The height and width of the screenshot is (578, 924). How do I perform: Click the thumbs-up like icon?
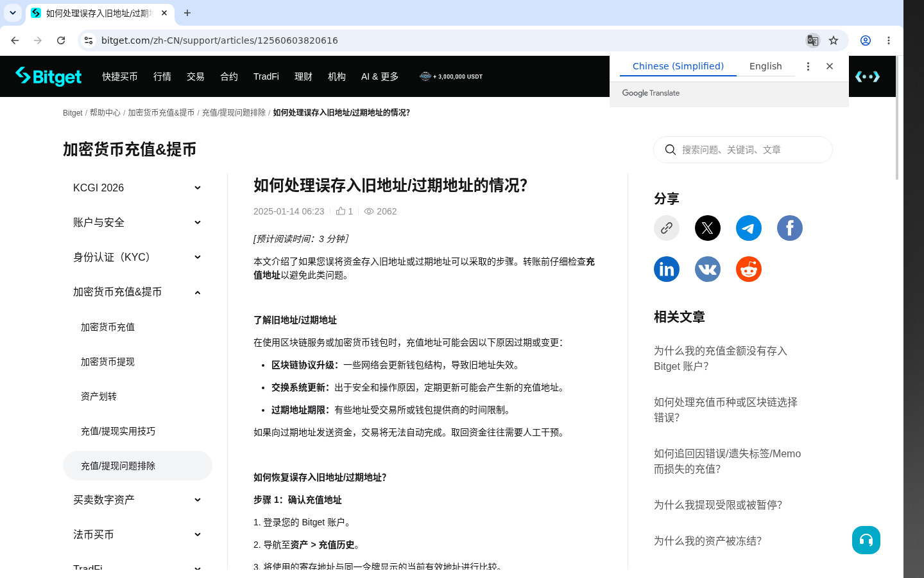(341, 211)
